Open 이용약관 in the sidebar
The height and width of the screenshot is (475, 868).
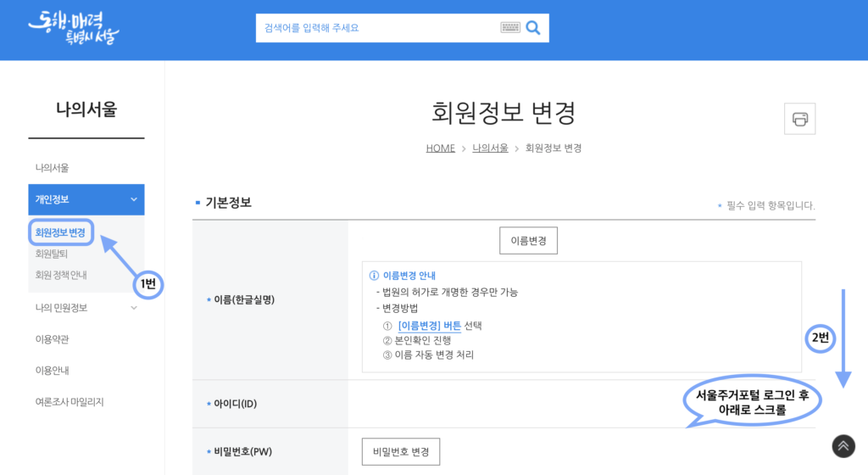[x=52, y=338]
